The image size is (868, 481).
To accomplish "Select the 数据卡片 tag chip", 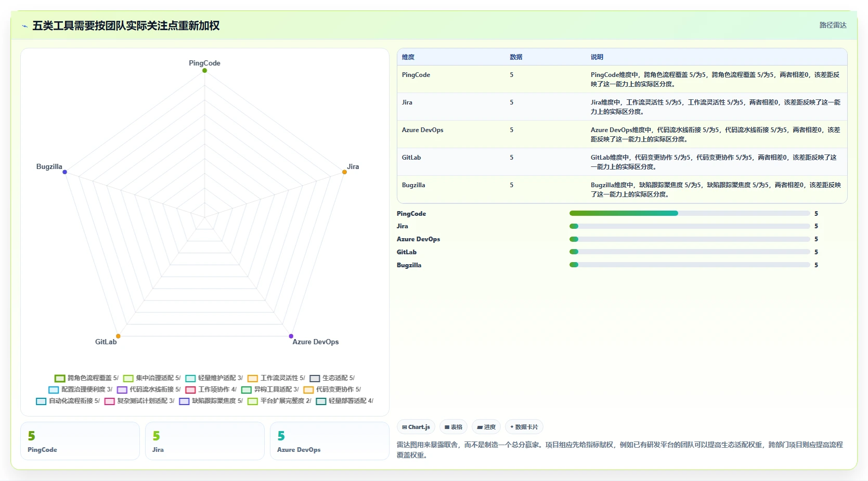I will click(x=524, y=427).
